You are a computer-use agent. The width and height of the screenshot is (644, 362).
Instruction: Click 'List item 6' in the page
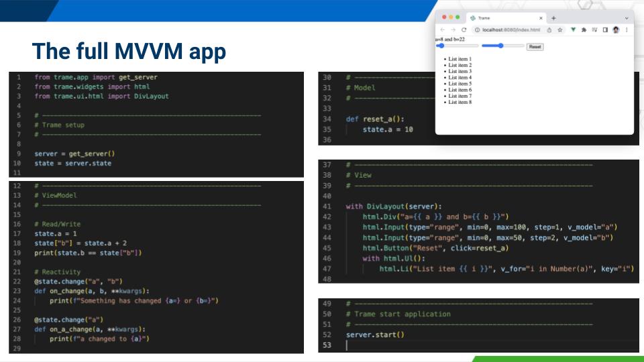tap(460, 90)
